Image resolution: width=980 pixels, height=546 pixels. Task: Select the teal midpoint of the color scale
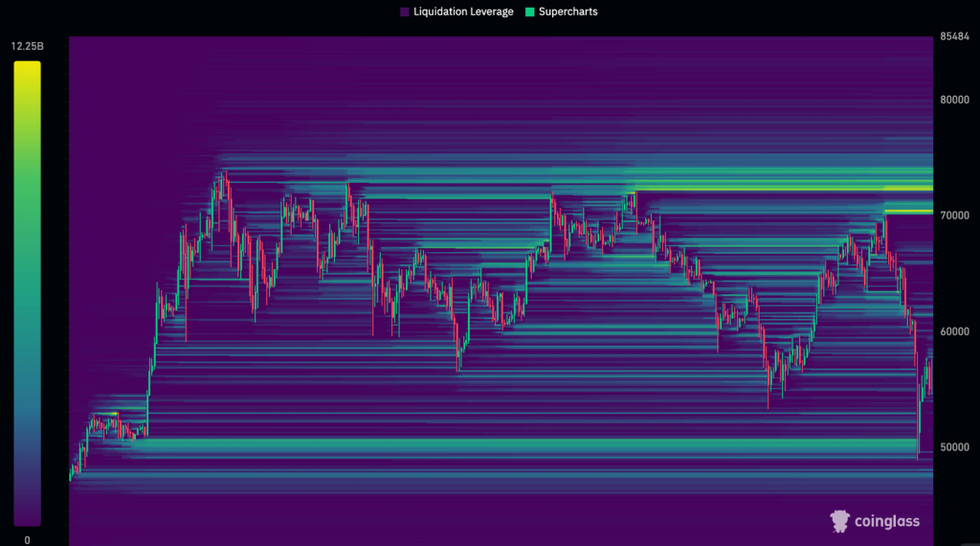[x=27, y=294]
